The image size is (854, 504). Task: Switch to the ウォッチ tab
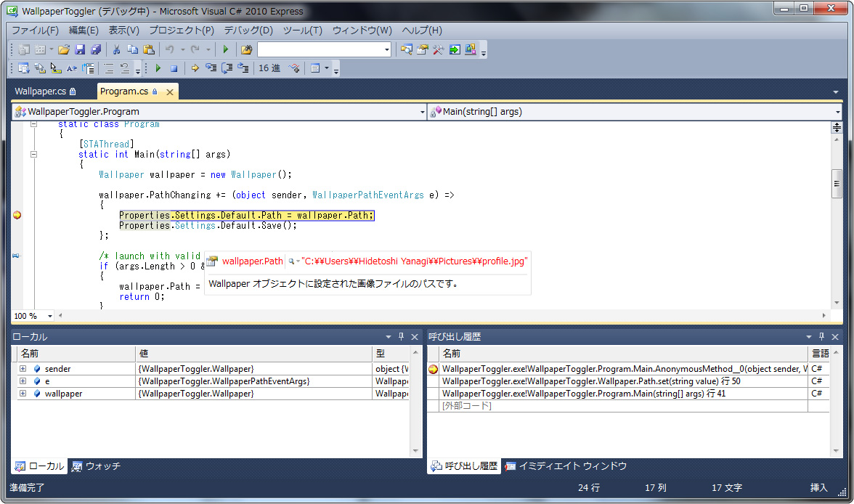tap(96, 466)
